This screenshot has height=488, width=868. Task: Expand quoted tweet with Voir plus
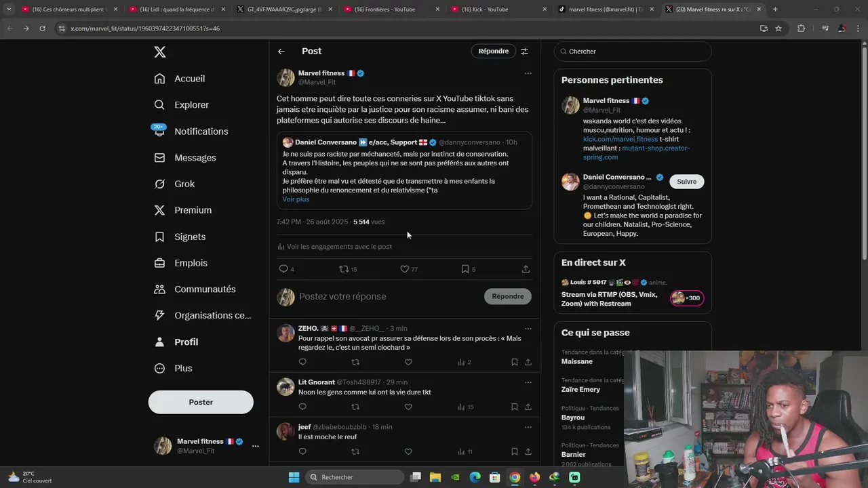coord(296,199)
